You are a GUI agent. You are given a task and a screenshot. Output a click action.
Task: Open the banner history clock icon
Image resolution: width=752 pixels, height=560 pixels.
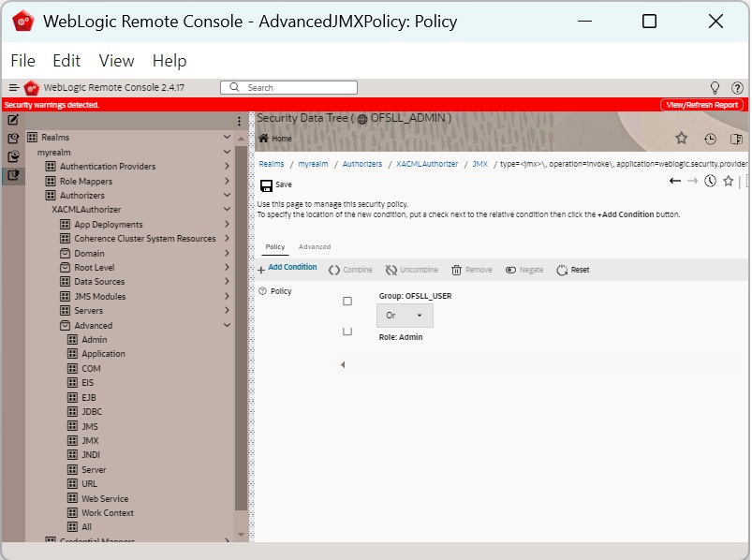point(710,139)
